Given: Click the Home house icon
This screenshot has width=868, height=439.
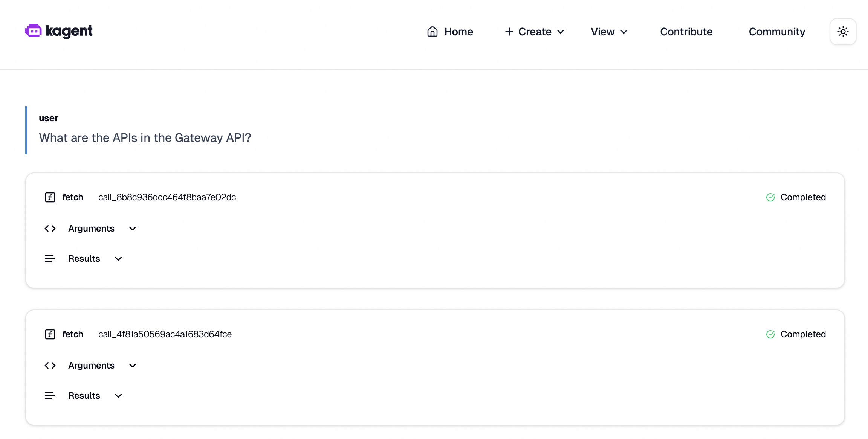Looking at the screenshot, I should pos(432,32).
